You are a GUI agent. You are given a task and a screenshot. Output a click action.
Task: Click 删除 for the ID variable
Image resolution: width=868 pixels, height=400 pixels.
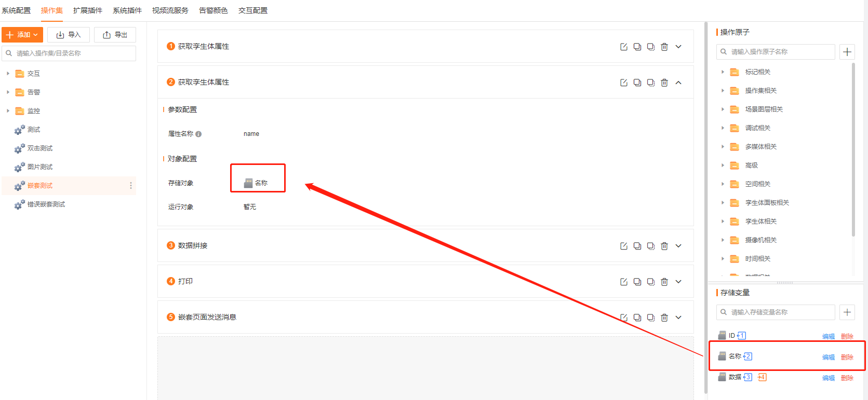pos(847,337)
